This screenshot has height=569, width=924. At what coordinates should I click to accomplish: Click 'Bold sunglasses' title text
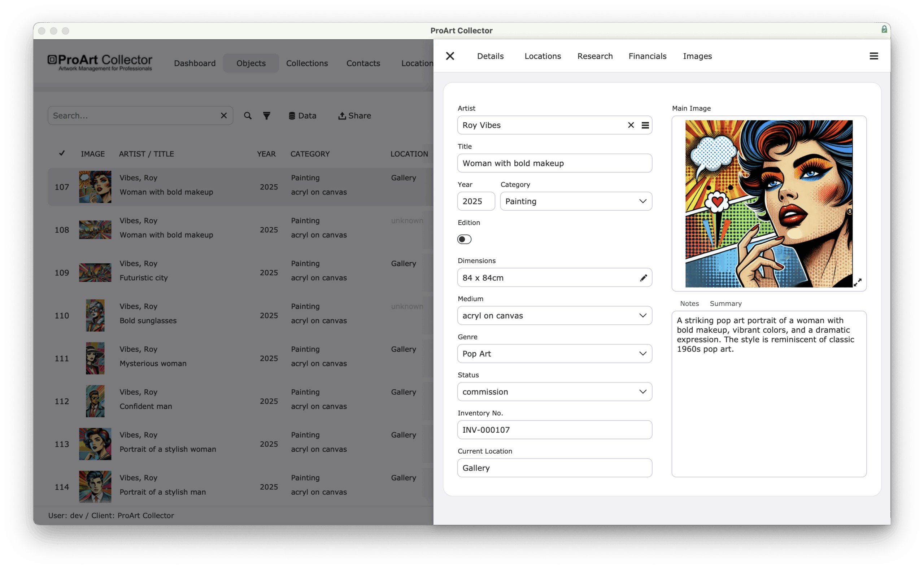click(148, 321)
